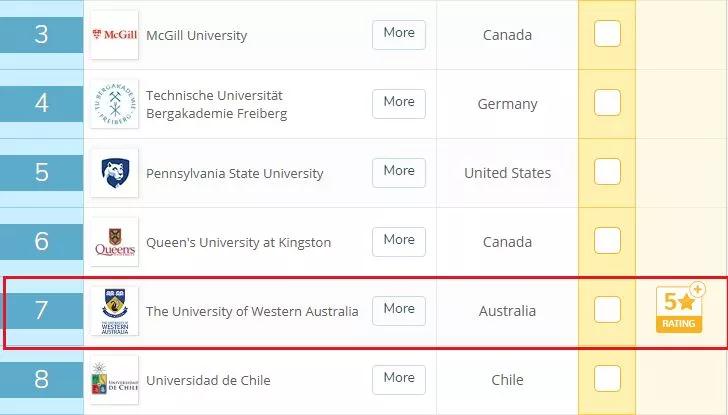Click the More button for Pennsylvania State University
Screen dimensions: 728x415
(x=399, y=171)
